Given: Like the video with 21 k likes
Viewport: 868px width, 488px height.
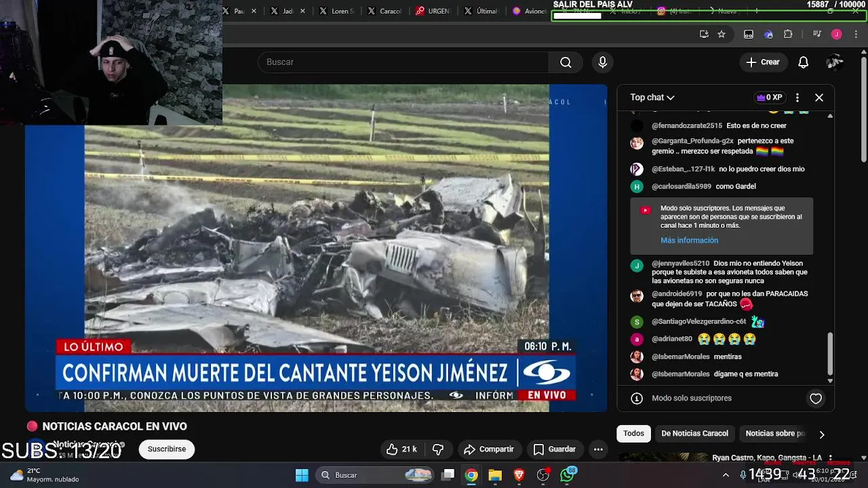Looking at the screenshot, I should [401, 449].
